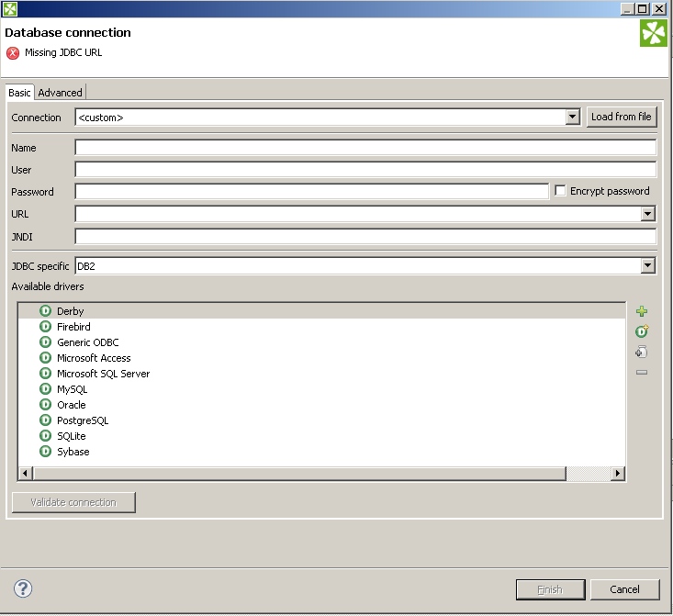Click the green plus add driver icon
Image resolution: width=673 pixels, height=616 pixels.
tap(642, 311)
